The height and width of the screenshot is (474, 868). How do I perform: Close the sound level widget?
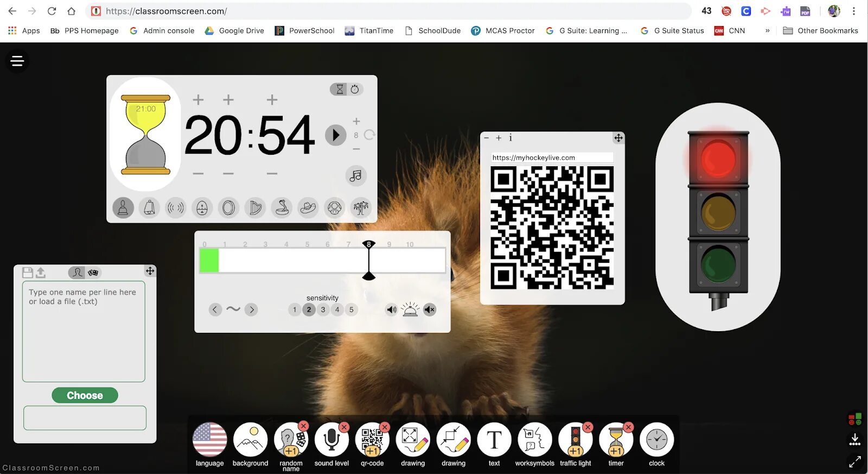(344, 427)
